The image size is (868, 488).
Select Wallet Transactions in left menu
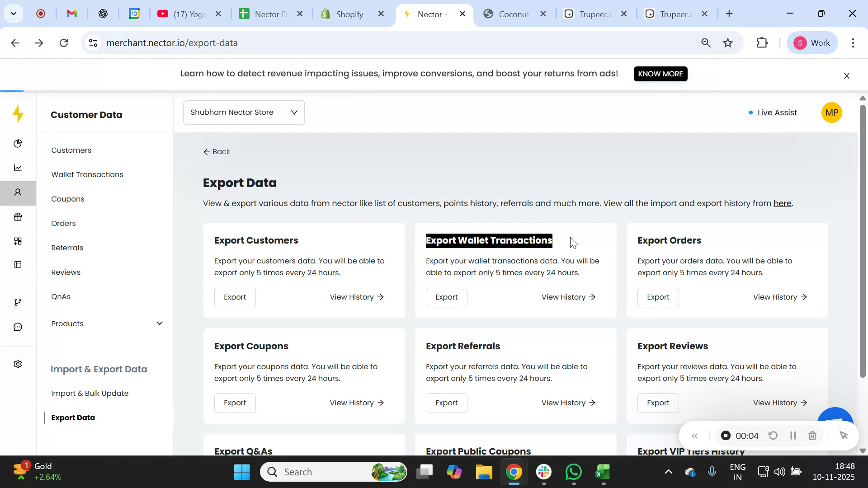(87, 174)
